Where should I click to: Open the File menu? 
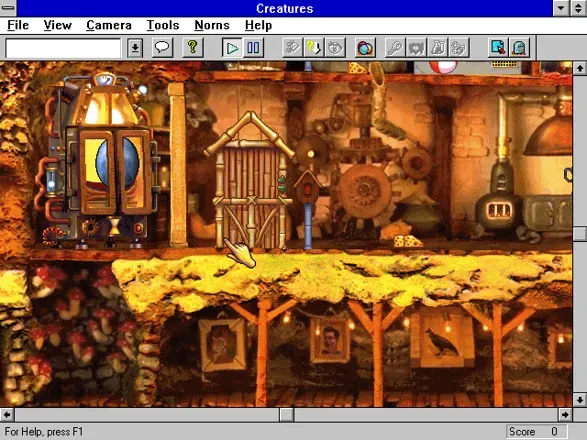(18, 25)
